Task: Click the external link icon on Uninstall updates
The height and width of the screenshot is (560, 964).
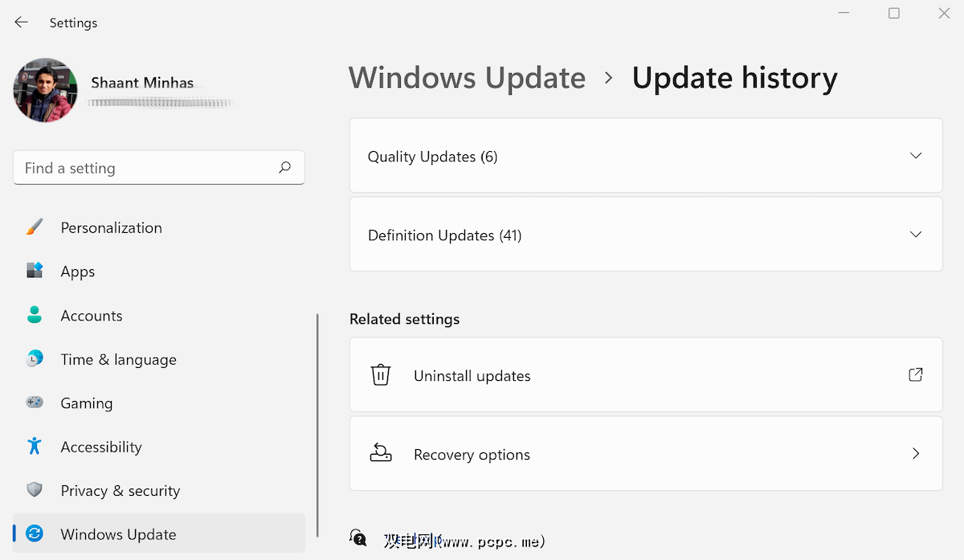Action: [915, 374]
